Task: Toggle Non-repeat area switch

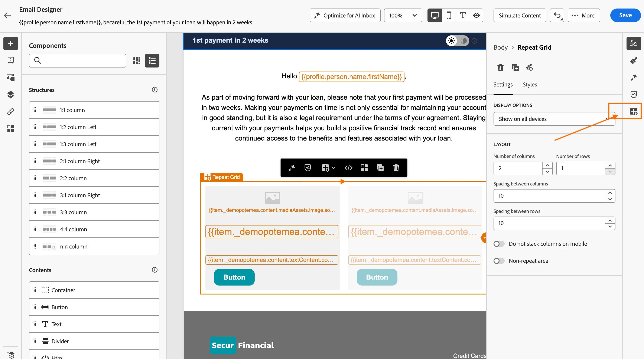Action: tap(499, 261)
